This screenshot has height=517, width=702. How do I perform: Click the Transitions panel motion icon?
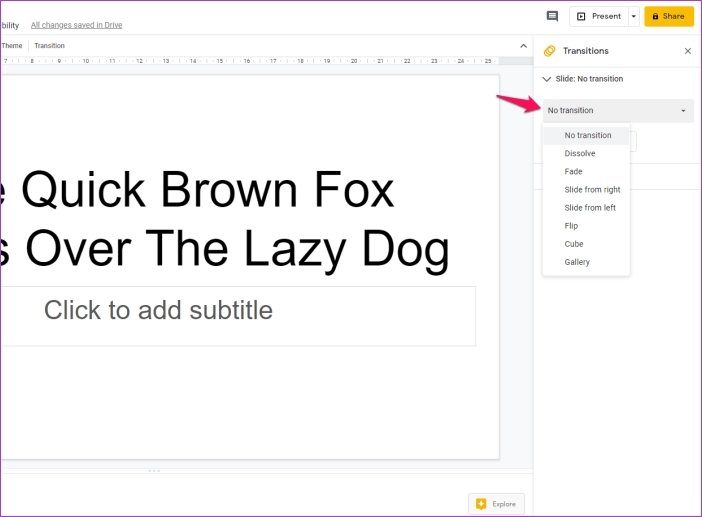click(549, 51)
